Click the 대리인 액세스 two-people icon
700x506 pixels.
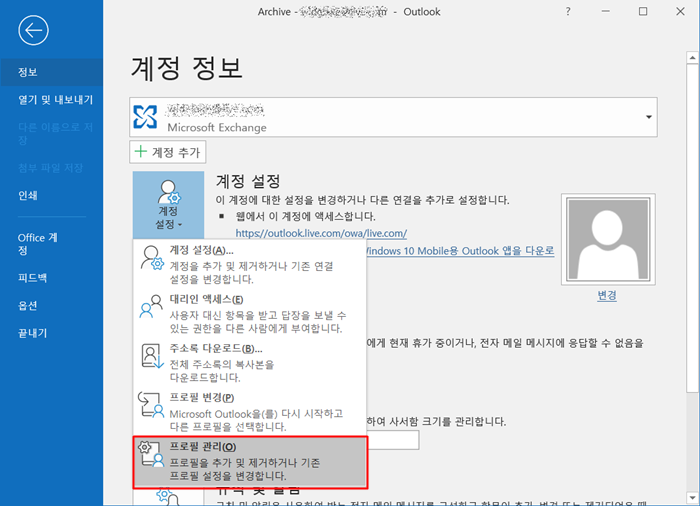[x=151, y=306]
